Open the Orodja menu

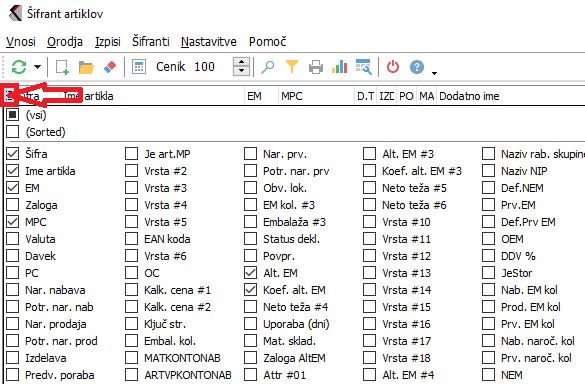tap(65, 41)
